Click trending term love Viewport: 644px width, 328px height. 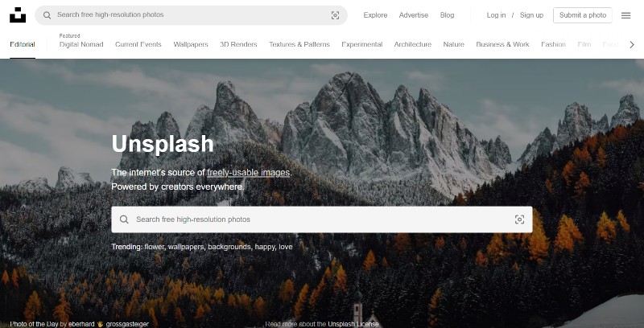pos(286,247)
